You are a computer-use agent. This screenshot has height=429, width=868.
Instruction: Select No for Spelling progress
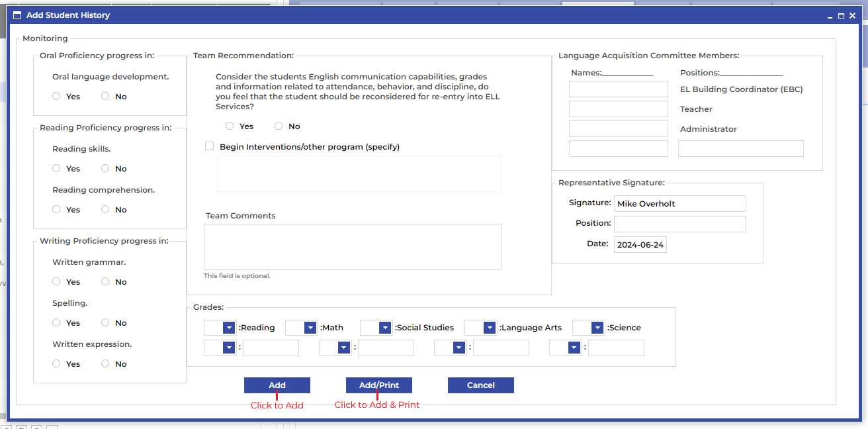105,323
